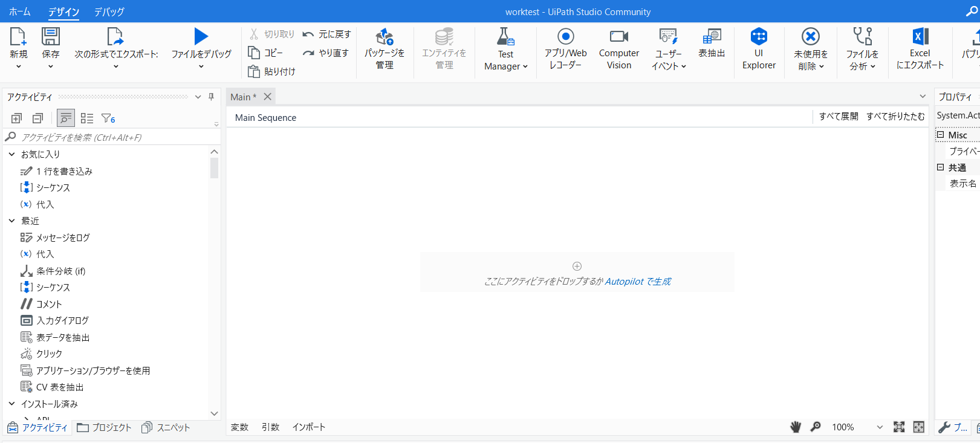Open 変数 panel

coord(239,427)
